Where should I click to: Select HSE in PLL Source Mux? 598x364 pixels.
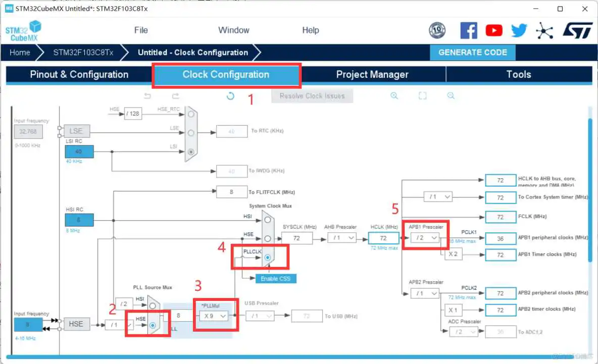153,325
